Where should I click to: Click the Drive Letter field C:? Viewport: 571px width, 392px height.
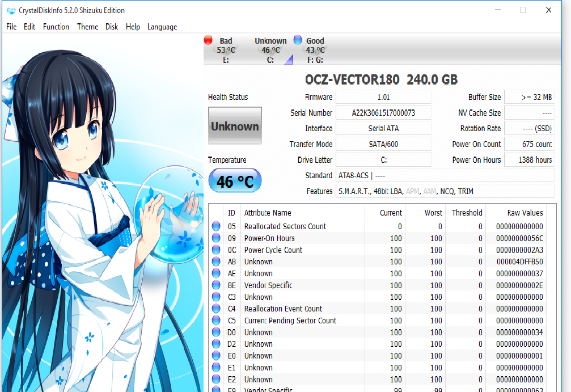(x=383, y=160)
